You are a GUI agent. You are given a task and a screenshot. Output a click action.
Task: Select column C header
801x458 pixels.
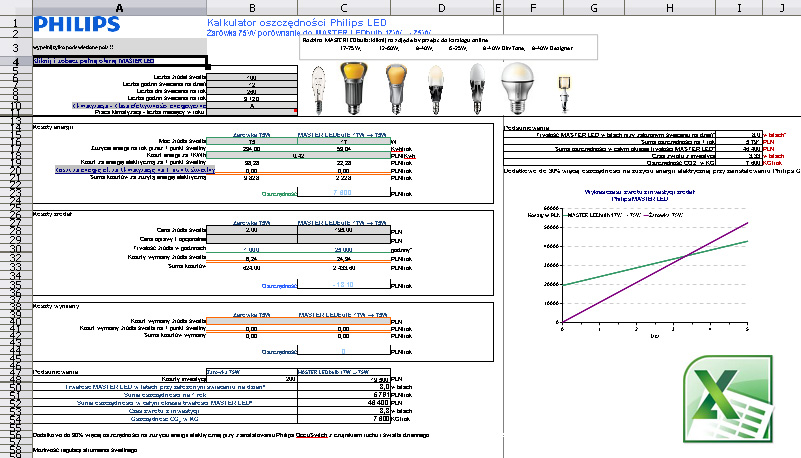(344, 8)
